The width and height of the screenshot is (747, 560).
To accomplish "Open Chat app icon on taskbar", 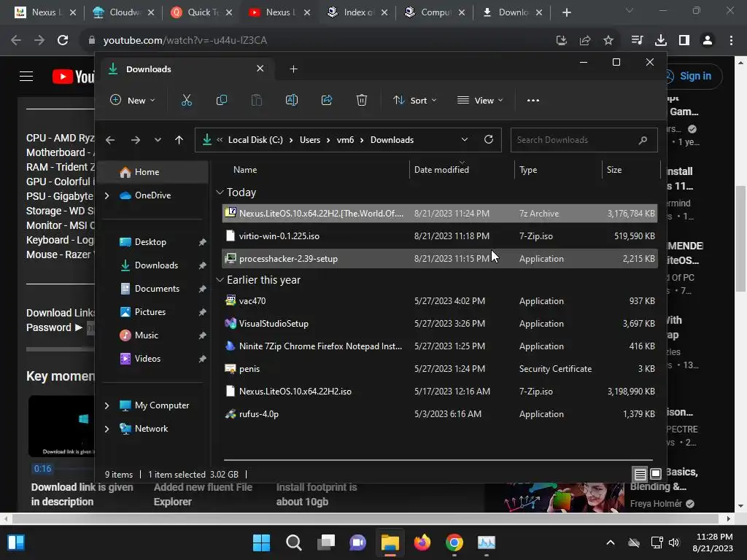I will [357, 542].
